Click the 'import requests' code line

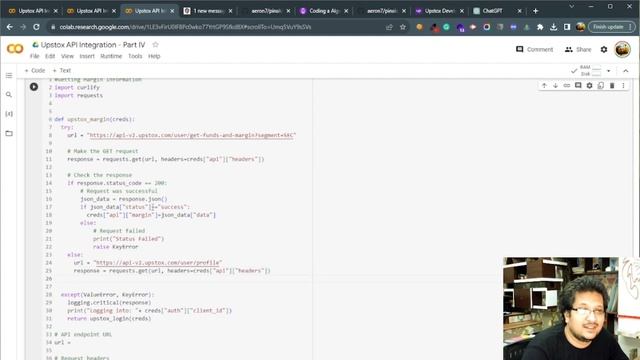click(78, 95)
